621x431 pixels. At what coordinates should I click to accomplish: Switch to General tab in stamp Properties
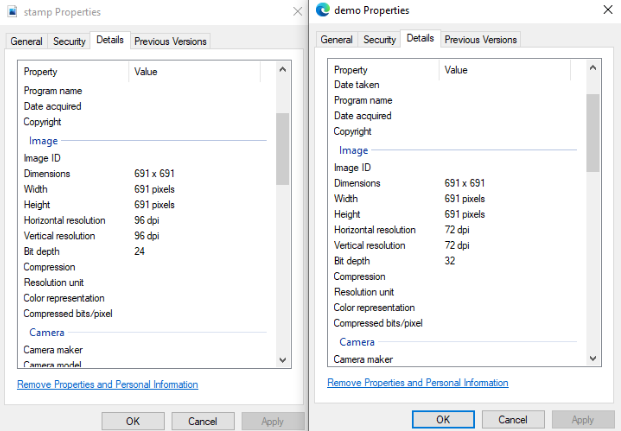26,41
